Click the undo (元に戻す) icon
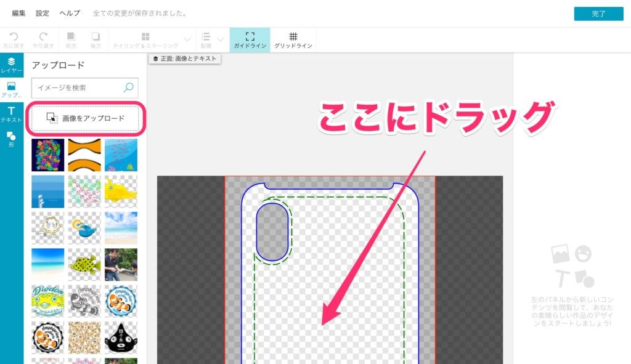The width and height of the screenshot is (631, 364). [14, 37]
